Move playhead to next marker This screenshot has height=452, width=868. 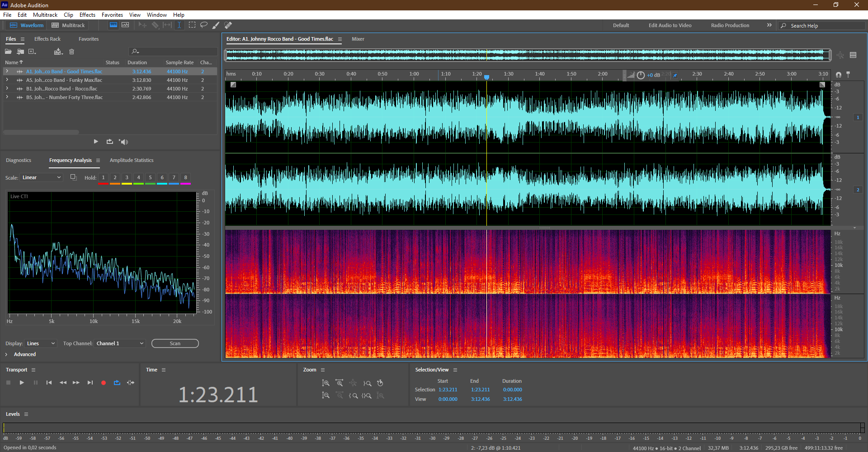(x=90, y=383)
